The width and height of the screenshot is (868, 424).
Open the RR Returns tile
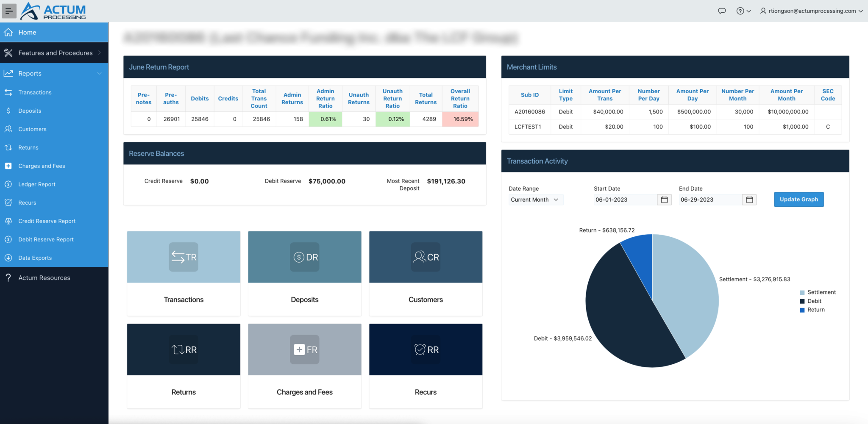pos(184,366)
